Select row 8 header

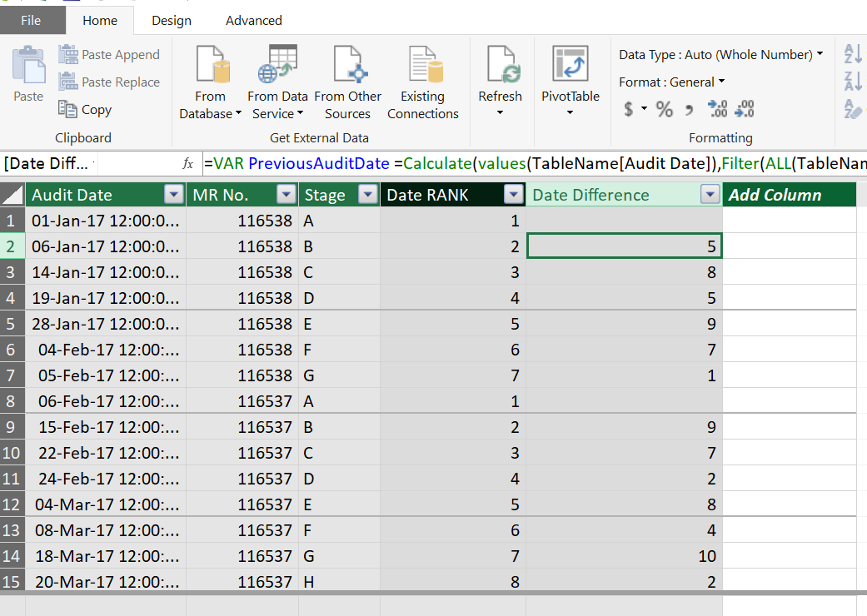point(12,401)
